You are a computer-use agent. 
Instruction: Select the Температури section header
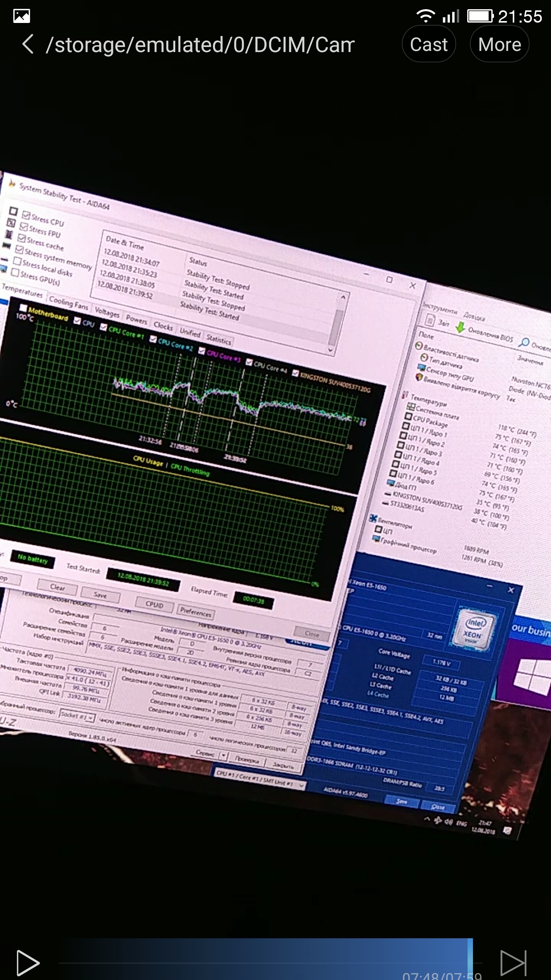tap(424, 398)
